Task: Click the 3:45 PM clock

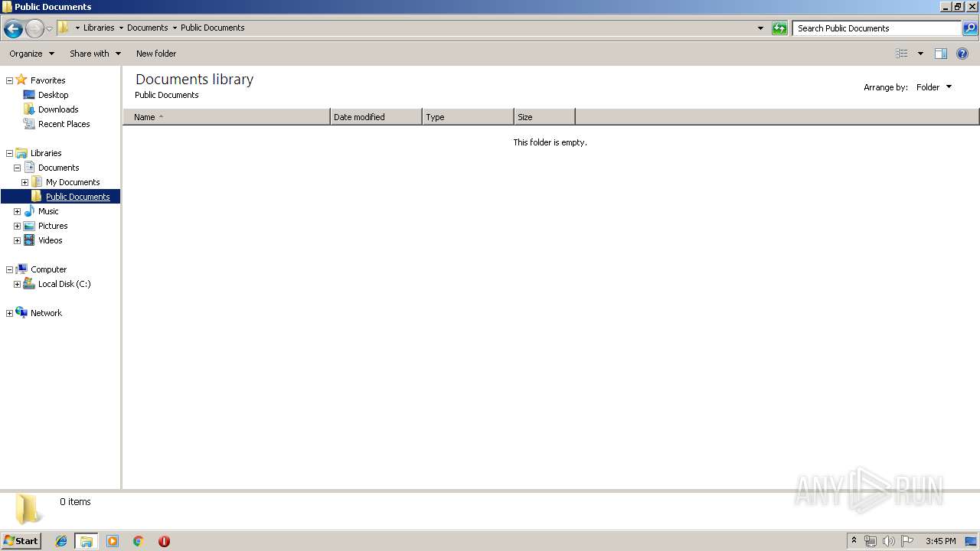Action: pyautogui.click(x=940, y=541)
